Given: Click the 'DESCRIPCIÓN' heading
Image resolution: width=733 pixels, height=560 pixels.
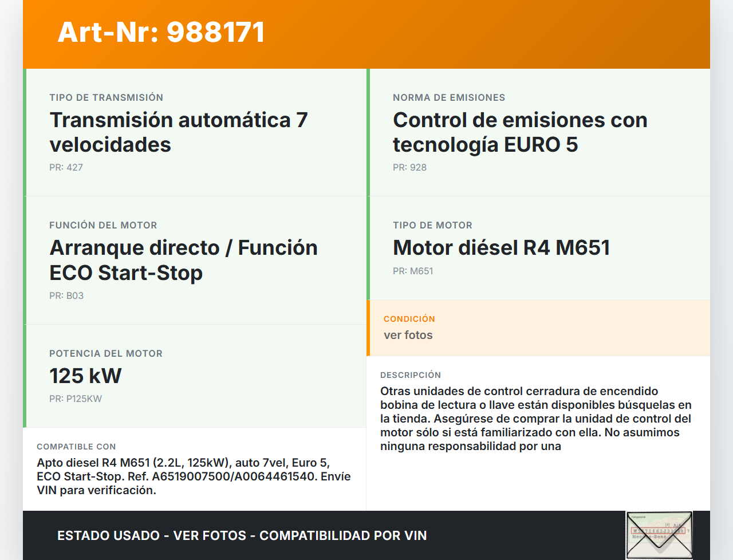Looking at the screenshot, I should click(x=411, y=374).
